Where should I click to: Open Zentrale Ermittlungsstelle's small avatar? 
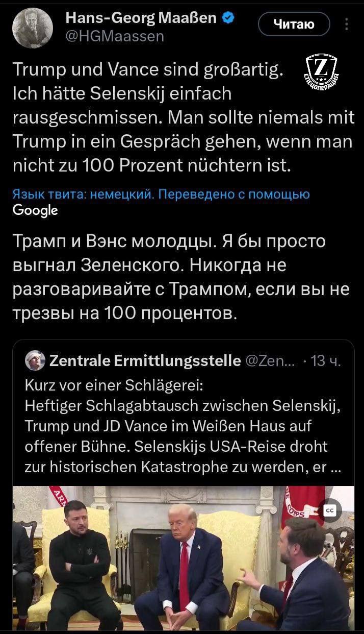click(35, 361)
